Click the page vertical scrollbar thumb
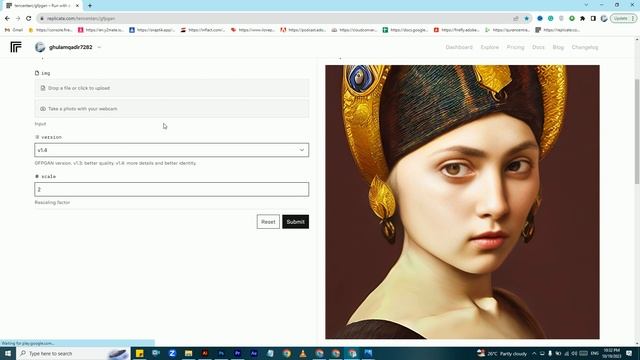This screenshot has width=640, height=360. pyautogui.click(x=637, y=131)
